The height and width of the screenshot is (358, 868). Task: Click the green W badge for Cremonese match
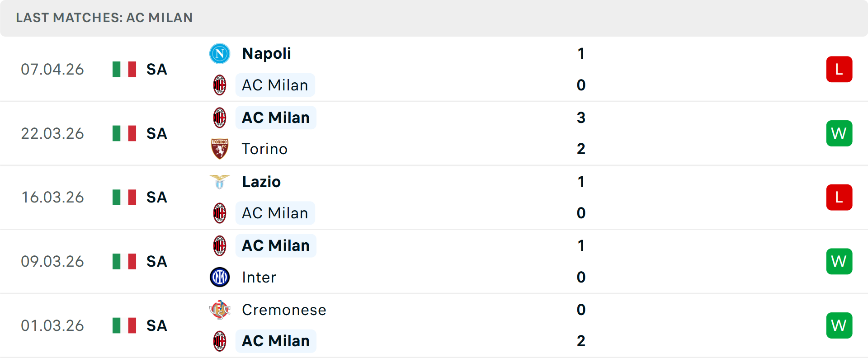(839, 325)
